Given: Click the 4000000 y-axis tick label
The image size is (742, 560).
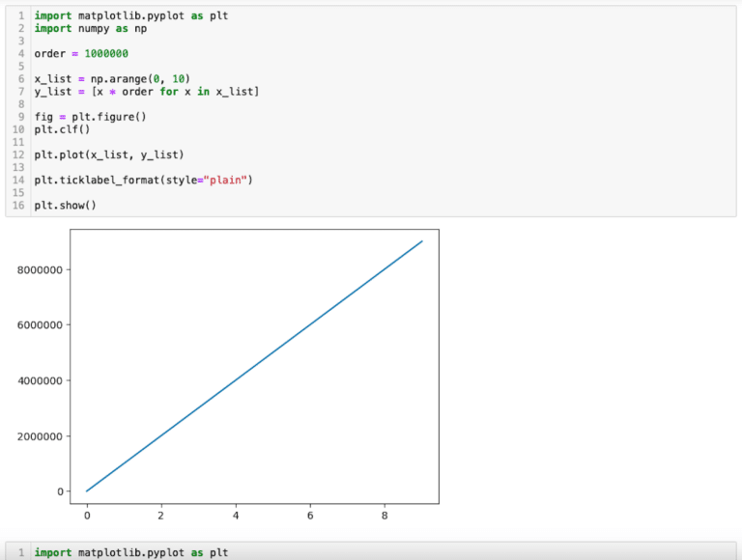Looking at the screenshot, I should 46,380.
